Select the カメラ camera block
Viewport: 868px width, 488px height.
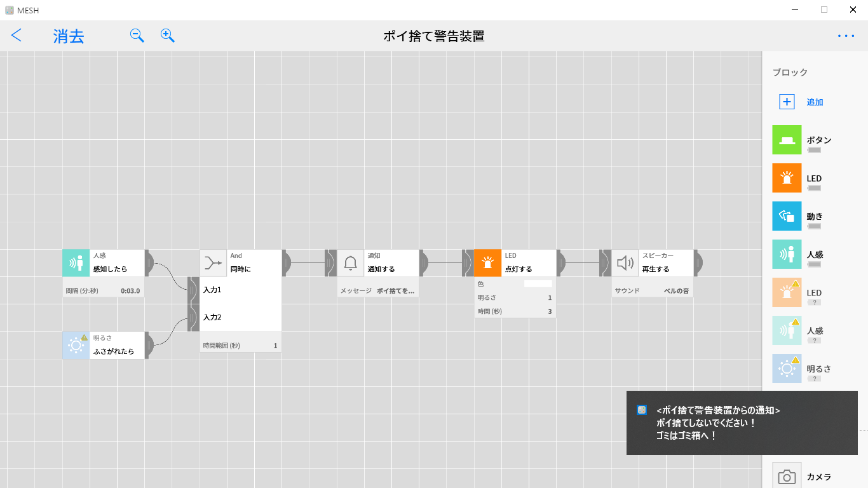coord(787,476)
